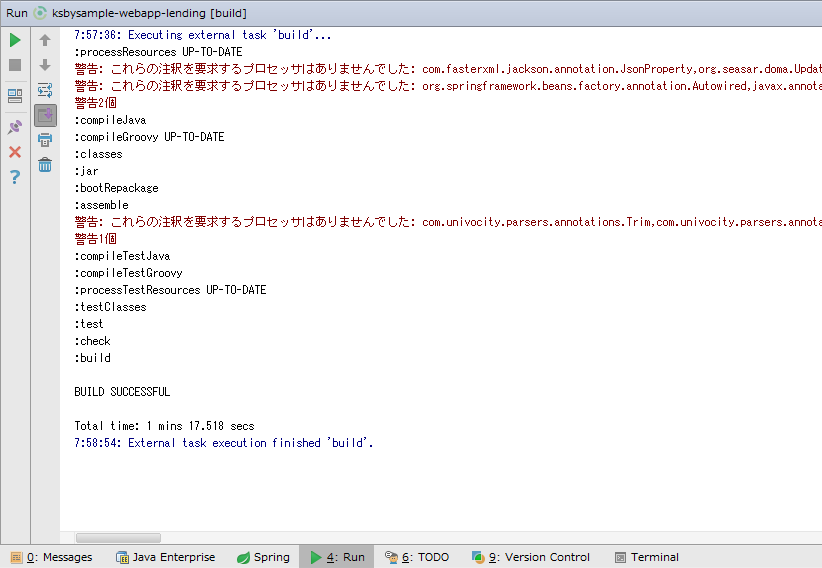Click the BUILD SUCCESSFUL text

point(122,392)
